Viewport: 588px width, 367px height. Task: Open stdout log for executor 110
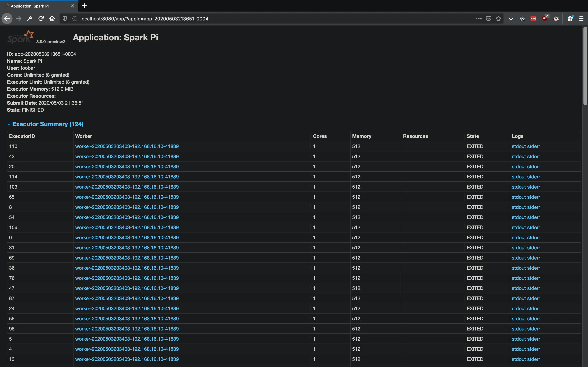pyautogui.click(x=519, y=146)
